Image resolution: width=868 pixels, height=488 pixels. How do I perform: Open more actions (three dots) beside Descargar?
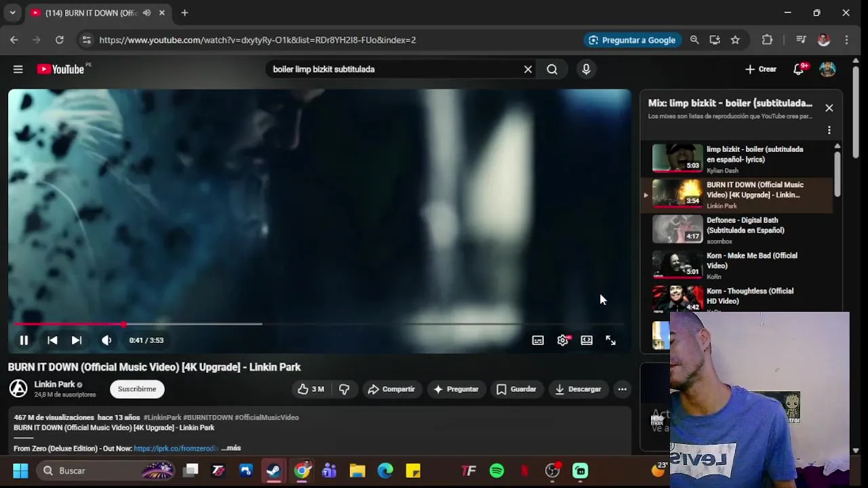pos(622,389)
